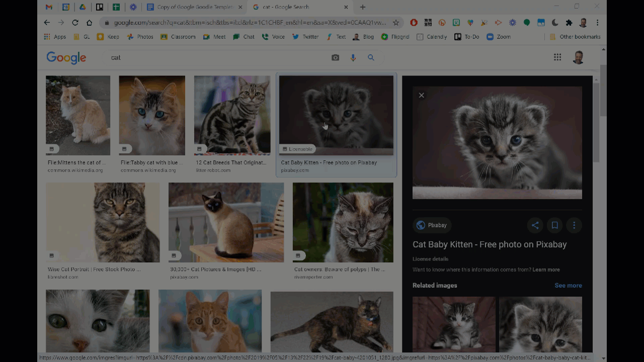The width and height of the screenshot is (644, 362).
Task: Open a new browser tab
Action: [x=363, y=7]
